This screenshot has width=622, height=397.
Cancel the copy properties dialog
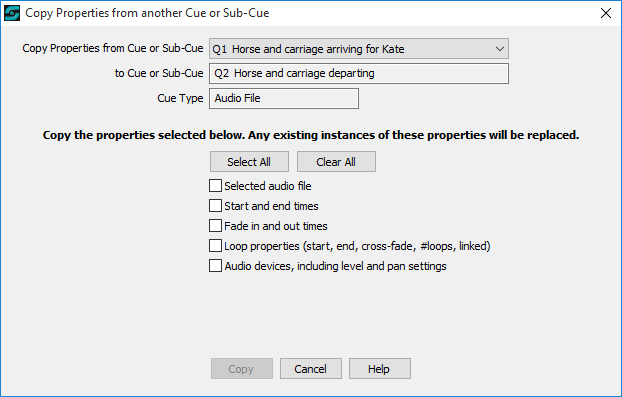pos(311,369)
